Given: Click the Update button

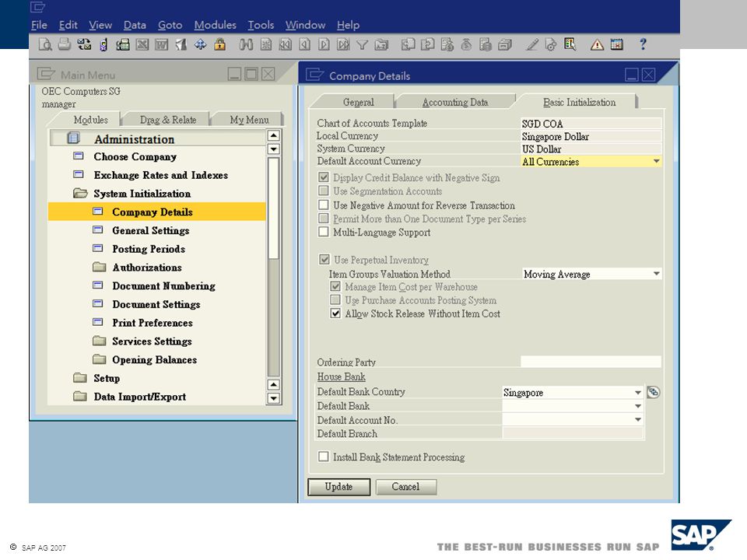Looking at the screenshot, I should tap(338, 487).
